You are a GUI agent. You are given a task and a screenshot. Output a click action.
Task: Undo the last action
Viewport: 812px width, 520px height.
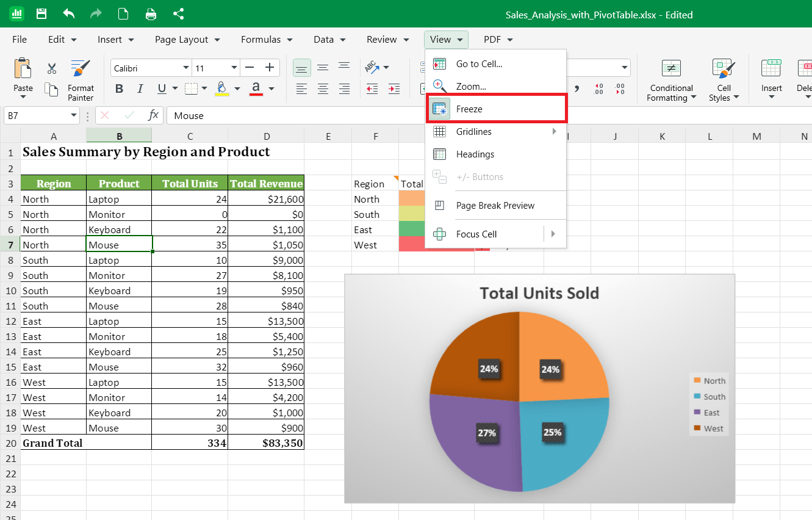click(69, 14)
